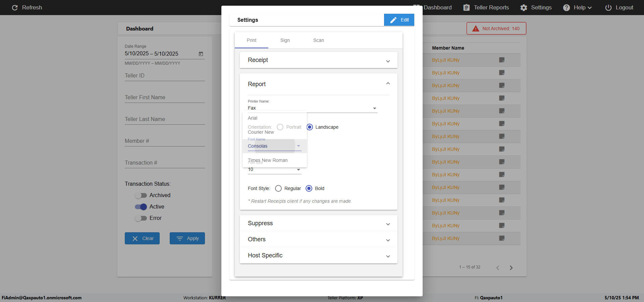Choose Times New Roman from font list

pos(274,160)
